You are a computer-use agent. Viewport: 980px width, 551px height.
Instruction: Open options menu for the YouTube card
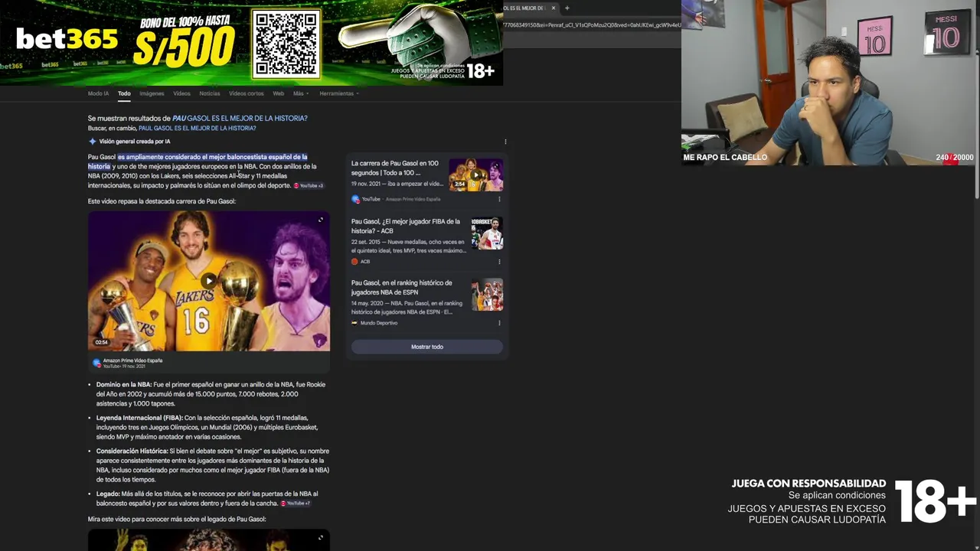(x=499, y=199)
